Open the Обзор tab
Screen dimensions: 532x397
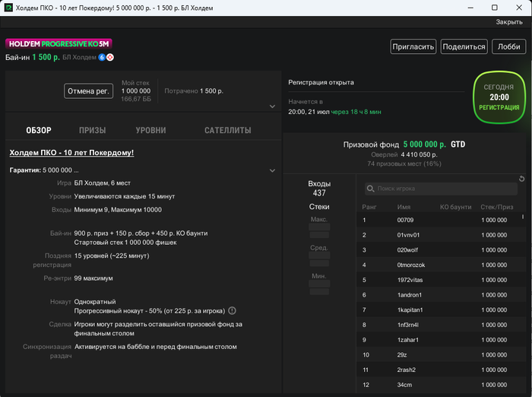pyautogui.click(x=39, y=130)
